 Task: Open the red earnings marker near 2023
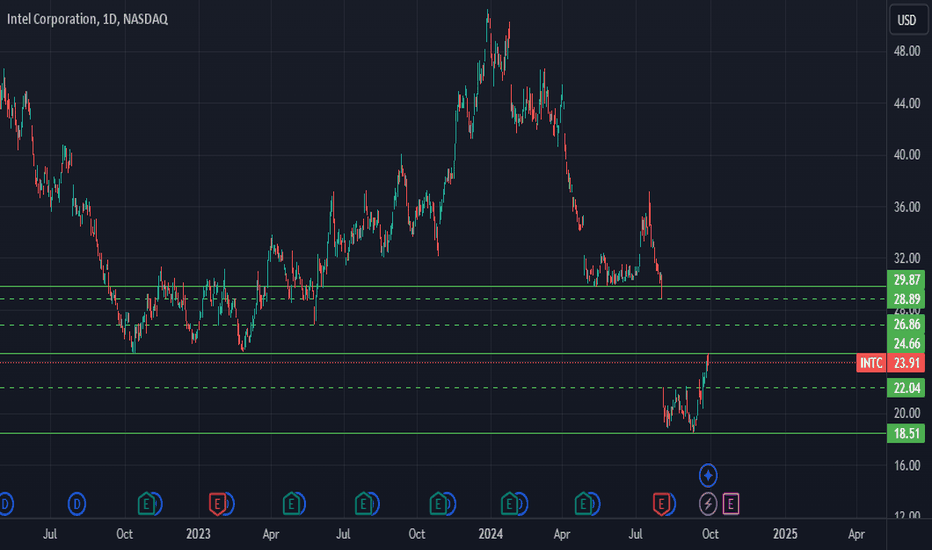[x=218, y=504]
